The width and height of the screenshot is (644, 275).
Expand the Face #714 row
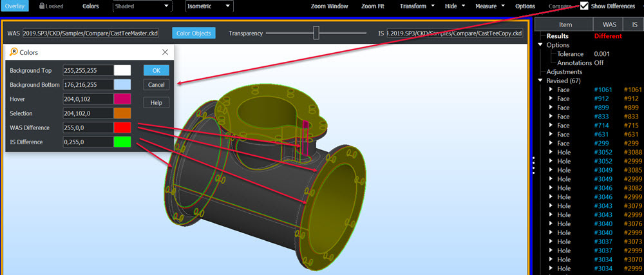point(551,126)
